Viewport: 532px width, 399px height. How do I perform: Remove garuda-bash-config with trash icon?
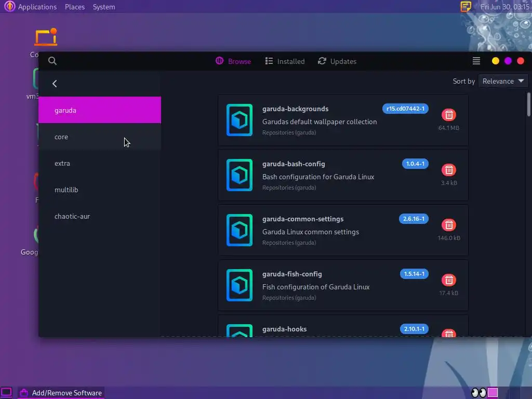pos(448,170)
